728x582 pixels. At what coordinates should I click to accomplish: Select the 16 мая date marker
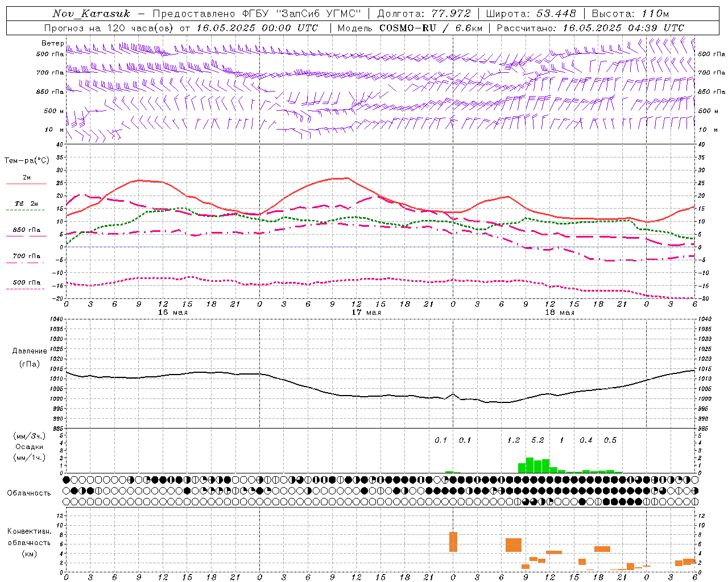(x=172, y=313)
